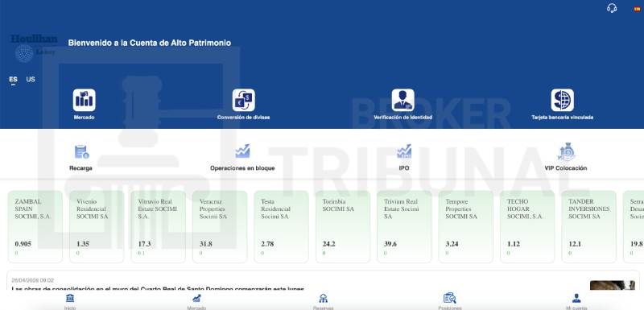This screenshot has width=644, height=310.
Task: Open the TANDER INVERSIONES SOCIMI card
Action: pos(589,226)
